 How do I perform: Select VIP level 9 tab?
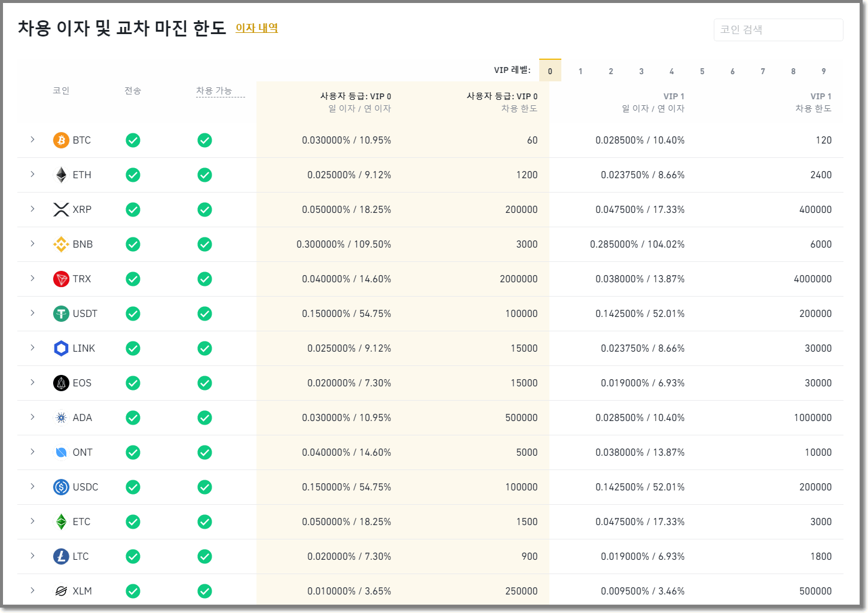[823, 70]
